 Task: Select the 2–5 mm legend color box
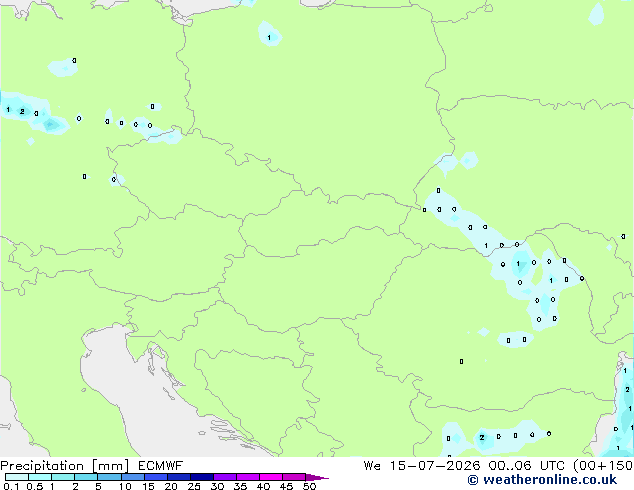[86, 477]
